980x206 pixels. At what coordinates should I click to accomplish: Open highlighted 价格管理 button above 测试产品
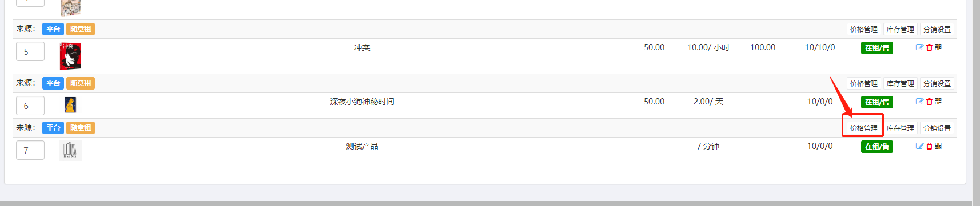pyautogui.click(x=863, y=128)
